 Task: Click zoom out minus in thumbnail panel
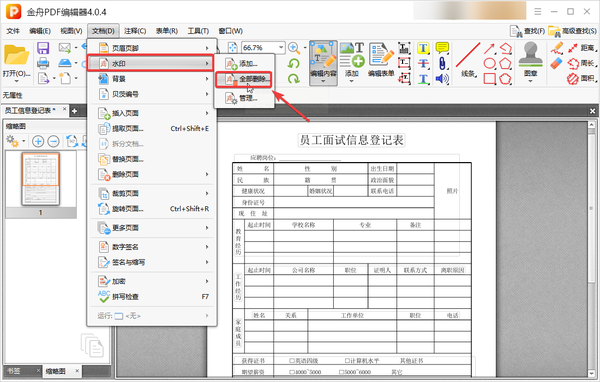54,141
